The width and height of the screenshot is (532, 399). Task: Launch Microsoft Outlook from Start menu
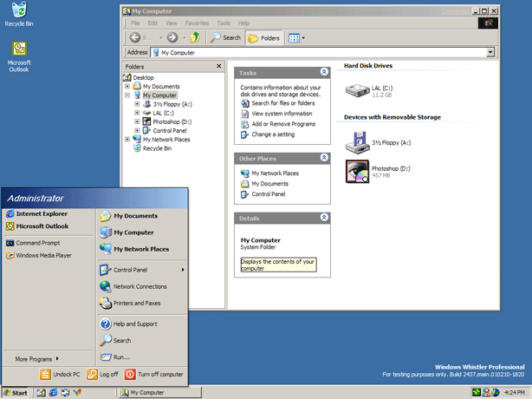(x=37, y=226)
